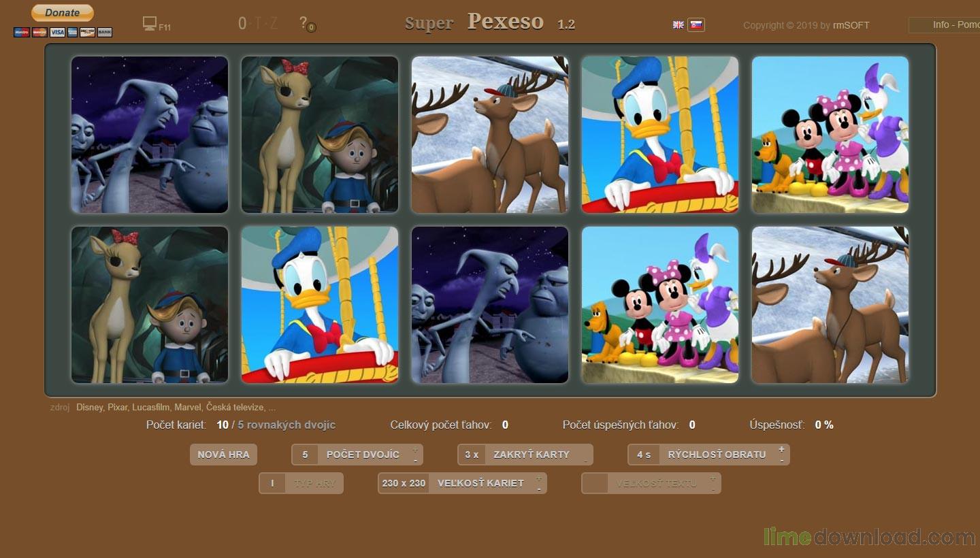Decrease RÝCHLOSŤ OBRATU with the minus
The image size is (980, 558).
782,460
